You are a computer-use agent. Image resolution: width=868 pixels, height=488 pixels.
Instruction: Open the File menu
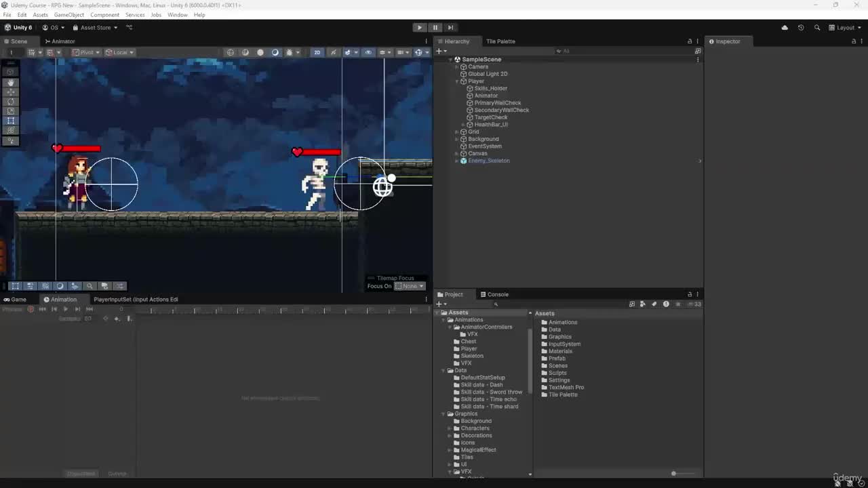7,15
